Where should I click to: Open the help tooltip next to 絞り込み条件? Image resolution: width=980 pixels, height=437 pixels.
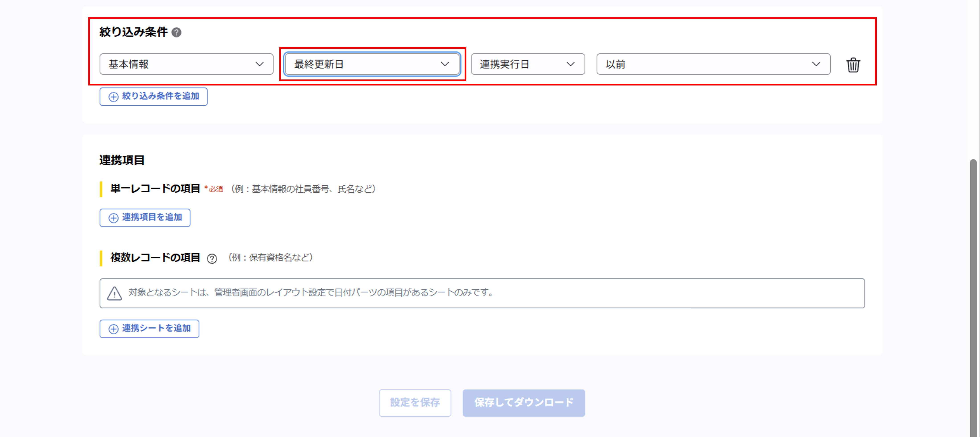(x=176, y=33)
